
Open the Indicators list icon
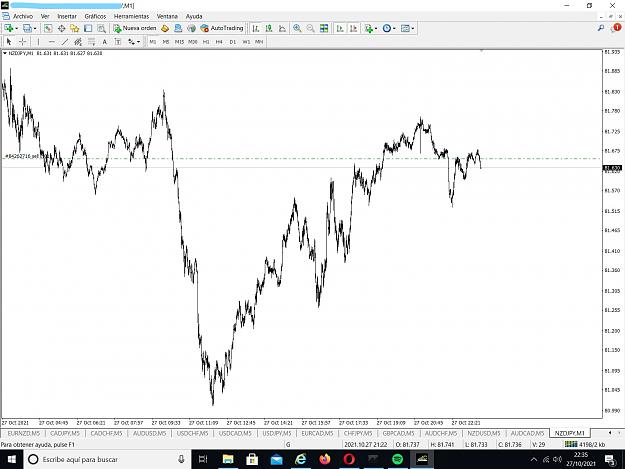[369, 28]
